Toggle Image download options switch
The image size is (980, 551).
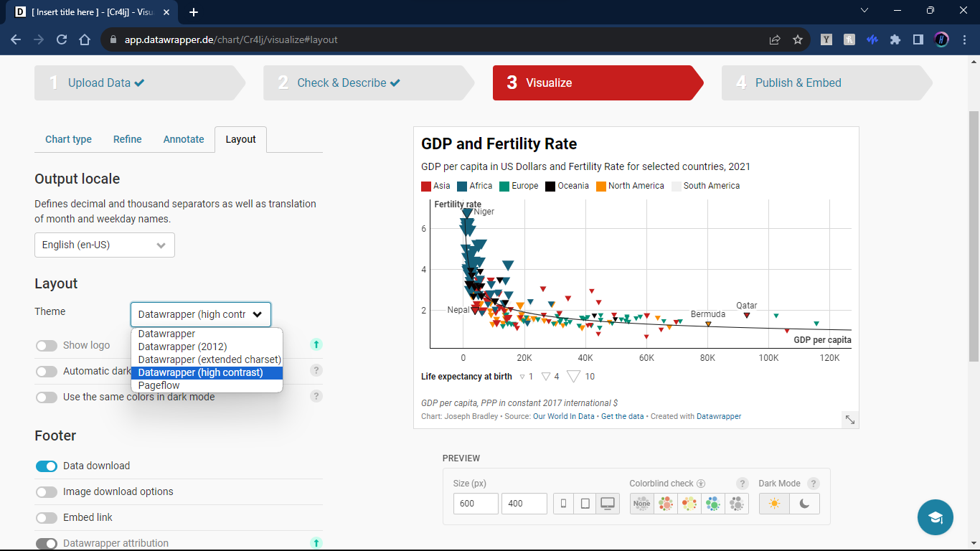click(47, 492)
